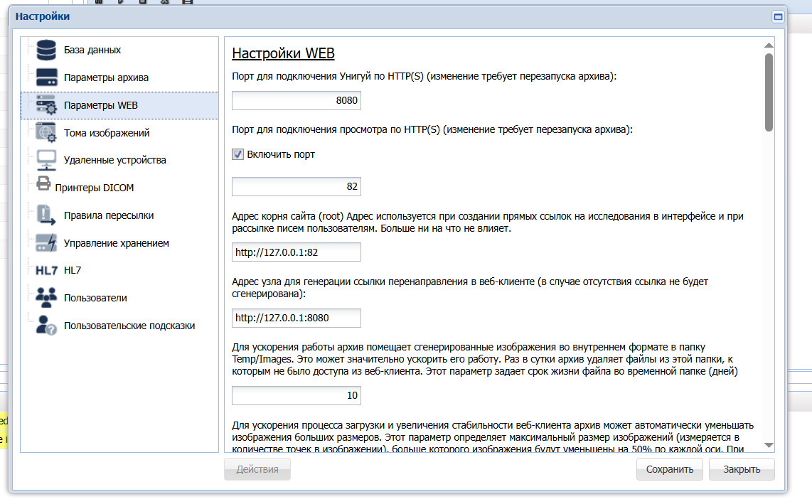812x504 pixels.
Task: Focus the redirect node field http://127.0.0.1:8080
Action: click(297, 318)
